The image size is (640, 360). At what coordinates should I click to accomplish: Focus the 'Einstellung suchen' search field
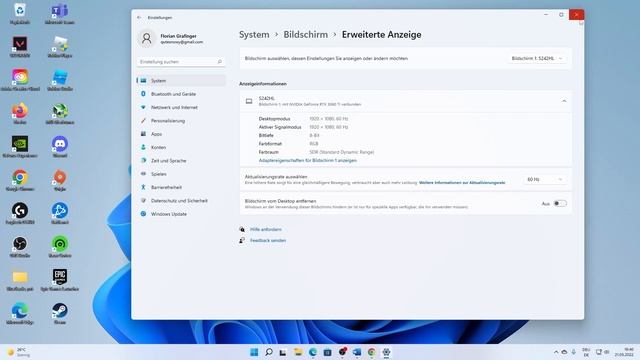(180, 62)
